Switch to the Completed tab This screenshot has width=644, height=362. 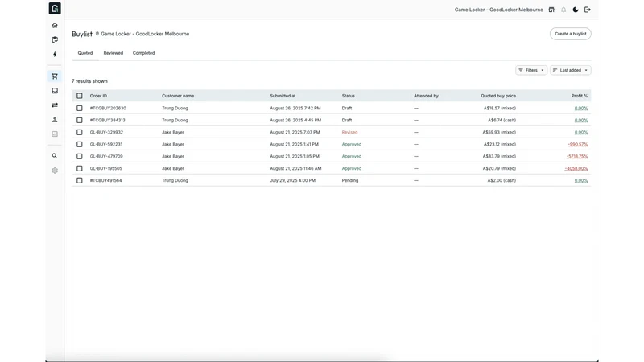[144, 53]
